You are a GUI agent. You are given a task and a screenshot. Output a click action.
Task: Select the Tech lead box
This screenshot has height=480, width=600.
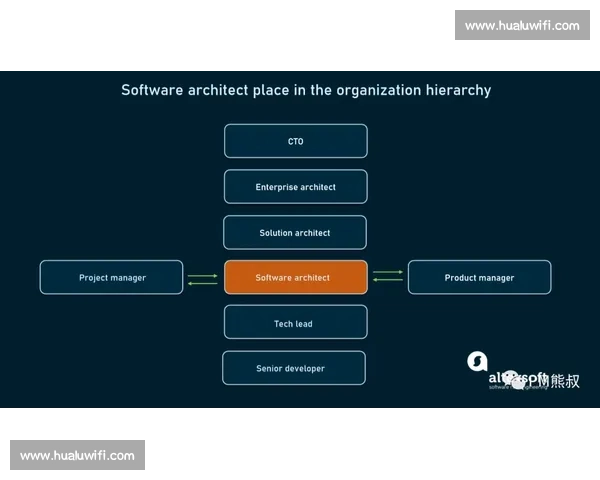tap(295, 323)
